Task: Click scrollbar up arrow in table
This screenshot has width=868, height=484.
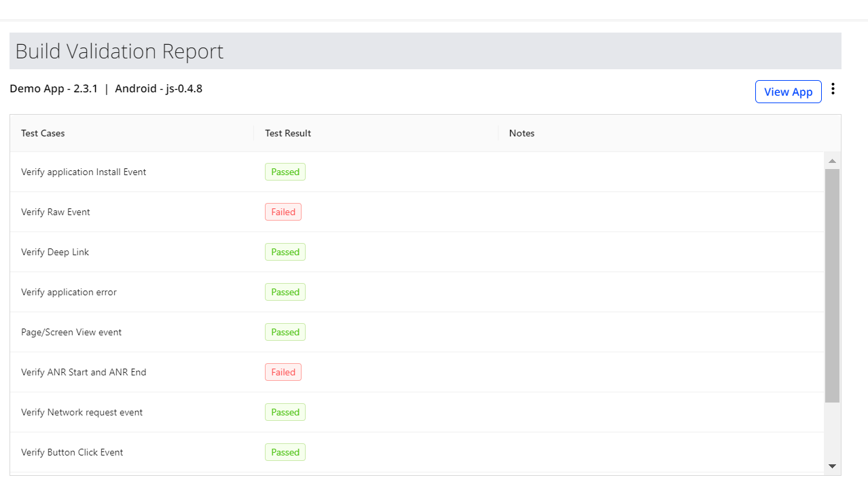Action: tap(832, 161)
